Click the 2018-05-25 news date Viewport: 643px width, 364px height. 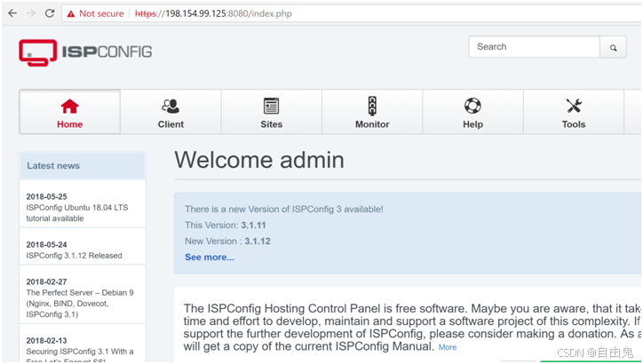[x=46, y=197]
